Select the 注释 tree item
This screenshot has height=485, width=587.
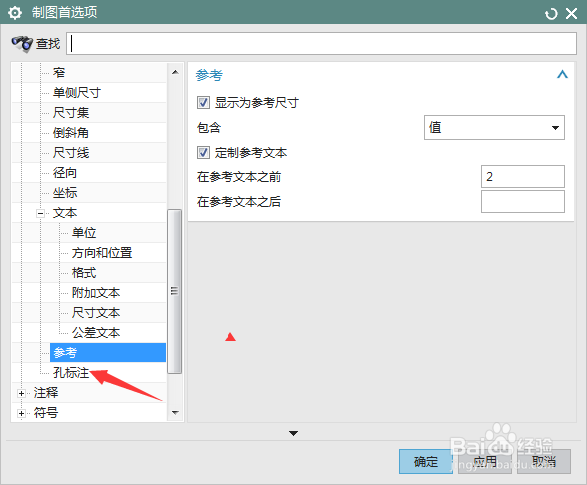[x=46, y=393]
